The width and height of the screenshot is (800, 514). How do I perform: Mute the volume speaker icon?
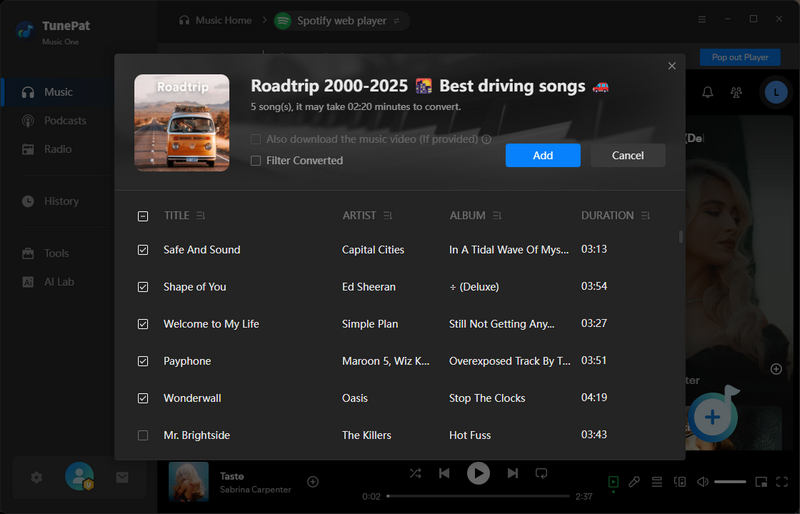[703, 481]
